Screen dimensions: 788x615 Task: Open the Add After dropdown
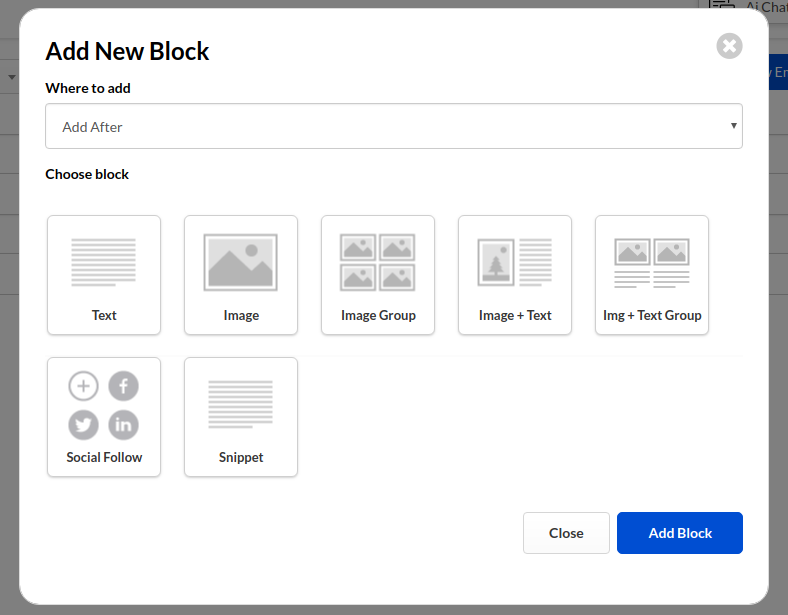tap(394, 126)
